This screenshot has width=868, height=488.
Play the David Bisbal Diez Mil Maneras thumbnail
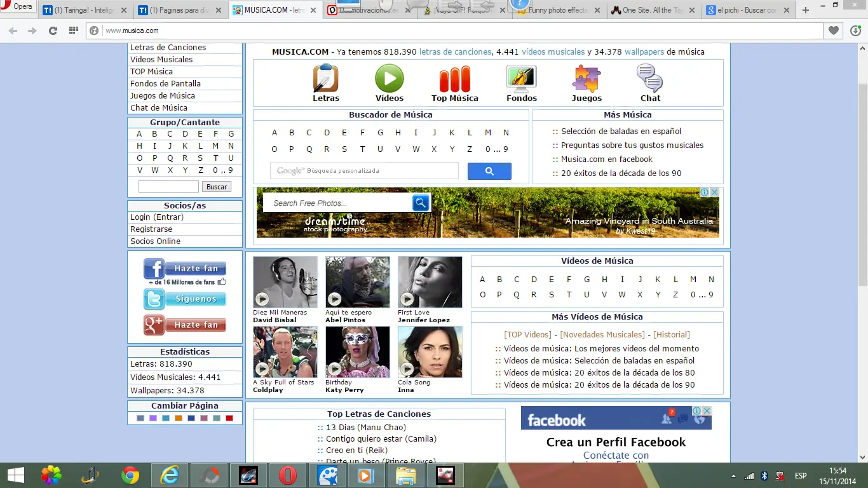pyautogui.click(x=285, y=282)
